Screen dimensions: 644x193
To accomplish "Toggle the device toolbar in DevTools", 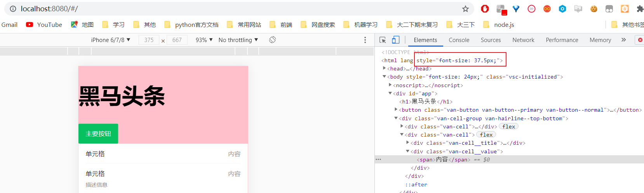I will pyautogui.click(x=395, y=40).
